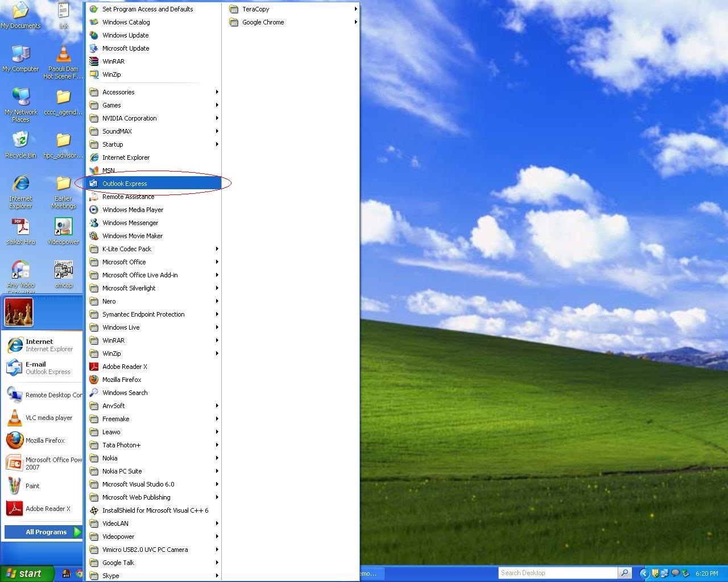Viewport: 728px width, 582px height.
Task: Click the Microsoft Office PowerPoint 2007 icon
Action: (14, 463)
